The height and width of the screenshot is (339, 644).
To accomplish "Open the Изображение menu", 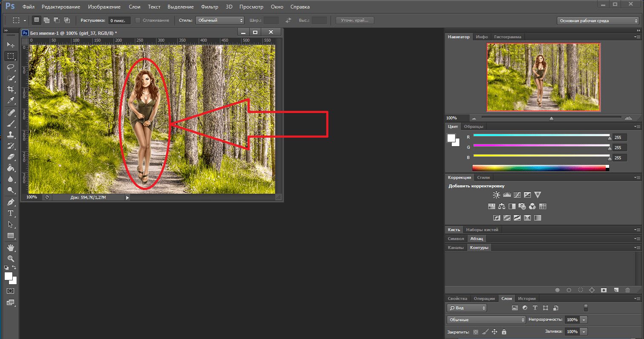I will click(x=104, y=7).
